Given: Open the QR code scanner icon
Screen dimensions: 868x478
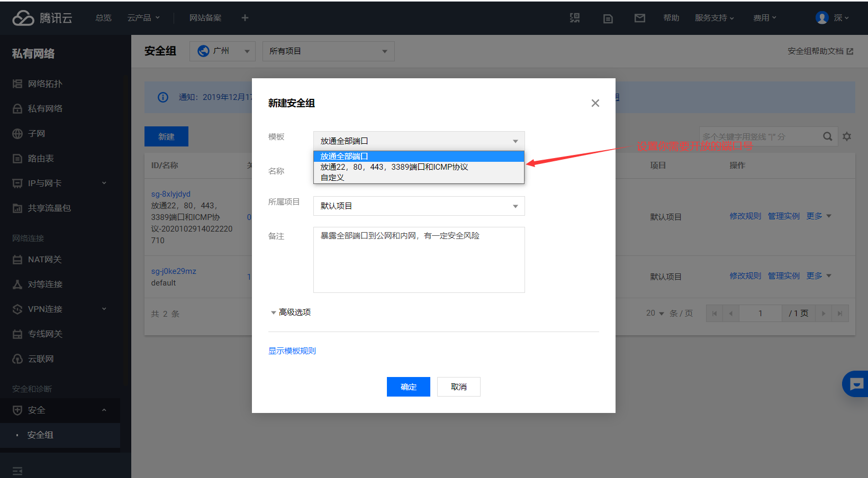Looking at the screenshot, I should tap(575, 18).
